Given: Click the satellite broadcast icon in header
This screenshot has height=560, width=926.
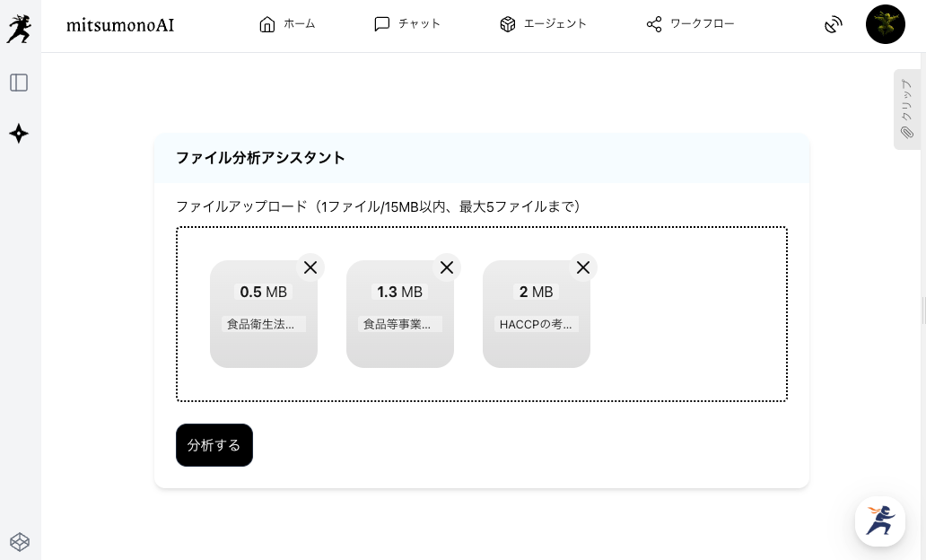Looking at the screenshot, I should click(834, 24).
